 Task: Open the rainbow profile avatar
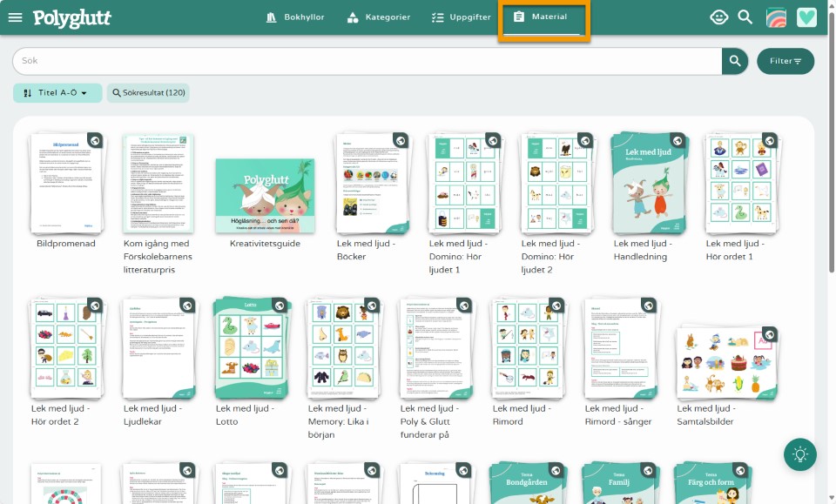click(x=776, y=17)
